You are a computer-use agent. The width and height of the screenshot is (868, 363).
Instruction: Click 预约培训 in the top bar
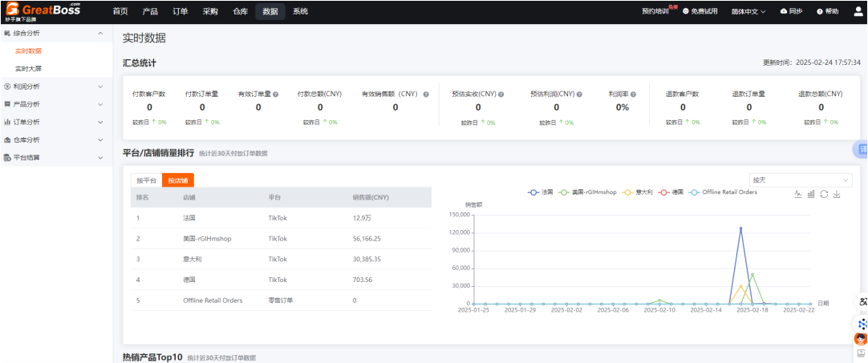pyautogui.click(x=656, y=11)
